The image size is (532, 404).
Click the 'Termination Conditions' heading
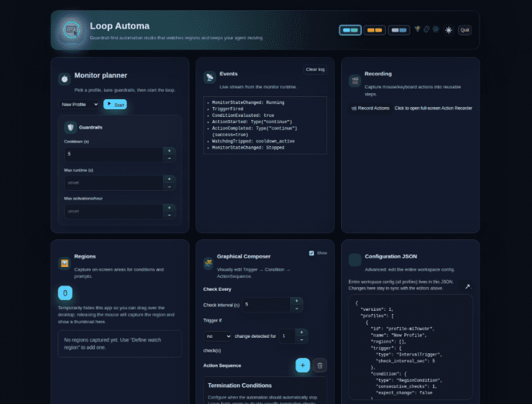click(x=239, y=386)
